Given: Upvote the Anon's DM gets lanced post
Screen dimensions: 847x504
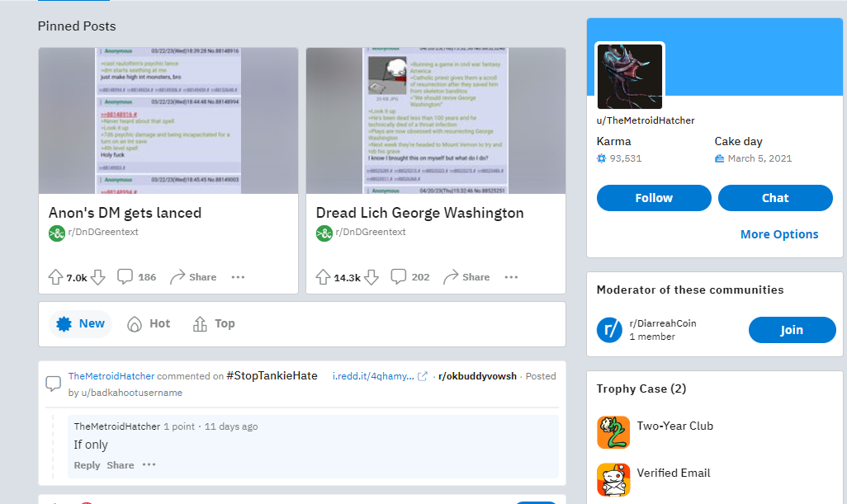Looking at the screenshot, I should [x=55, y=277].
